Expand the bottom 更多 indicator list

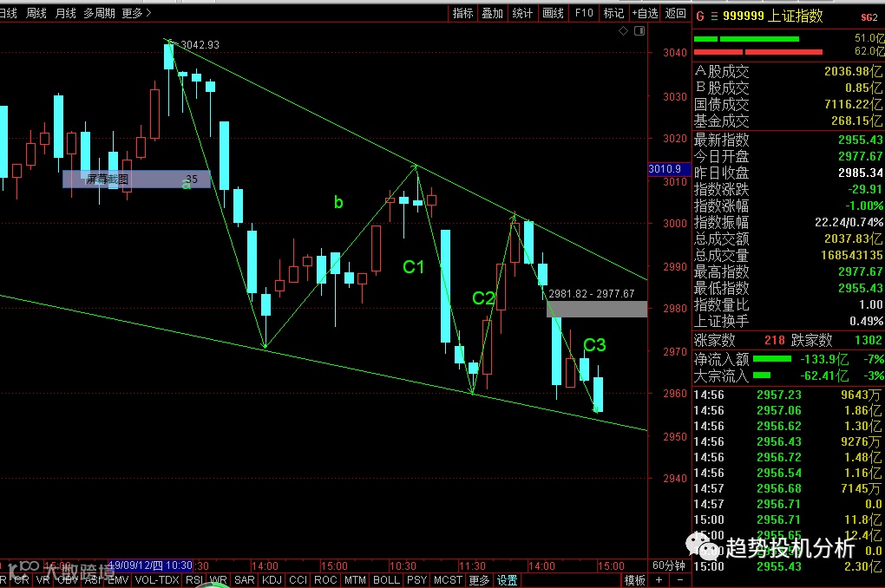point(479,580)
